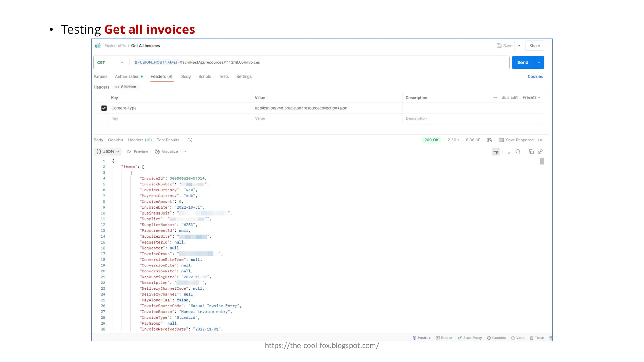
Task: Click the Save Response icon
Action: (x=501, y=140)
